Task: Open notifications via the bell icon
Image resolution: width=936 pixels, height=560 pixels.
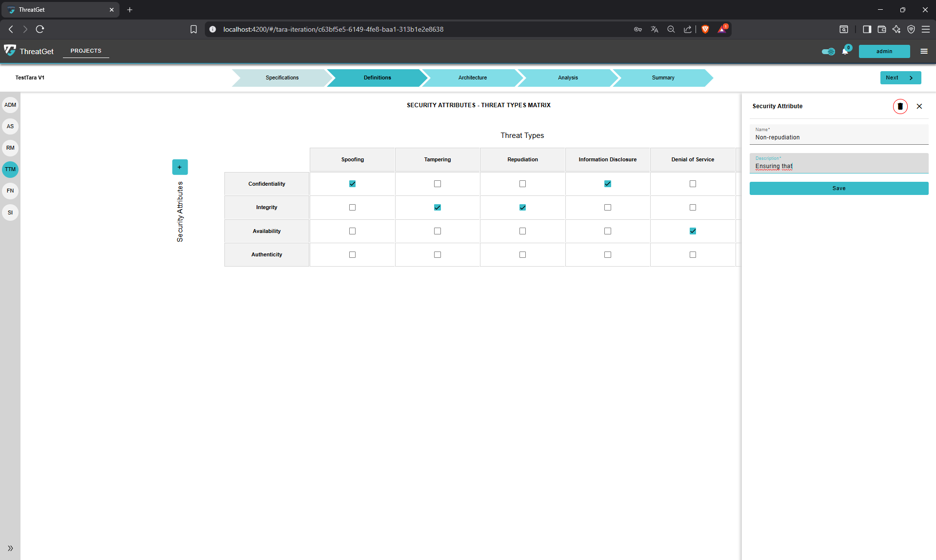Action: [x=845, y=51]
